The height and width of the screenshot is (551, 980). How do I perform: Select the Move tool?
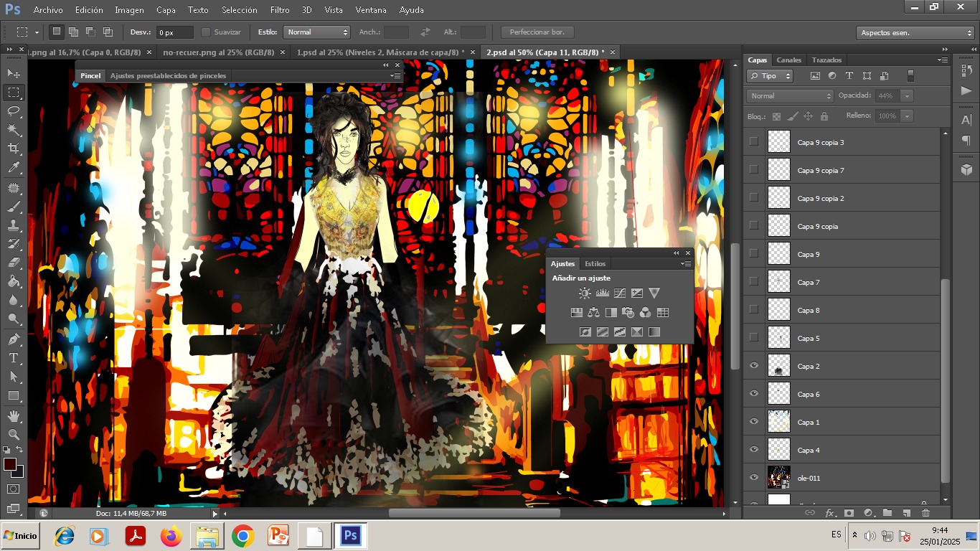pyautogui.click(x=14, y=73)
